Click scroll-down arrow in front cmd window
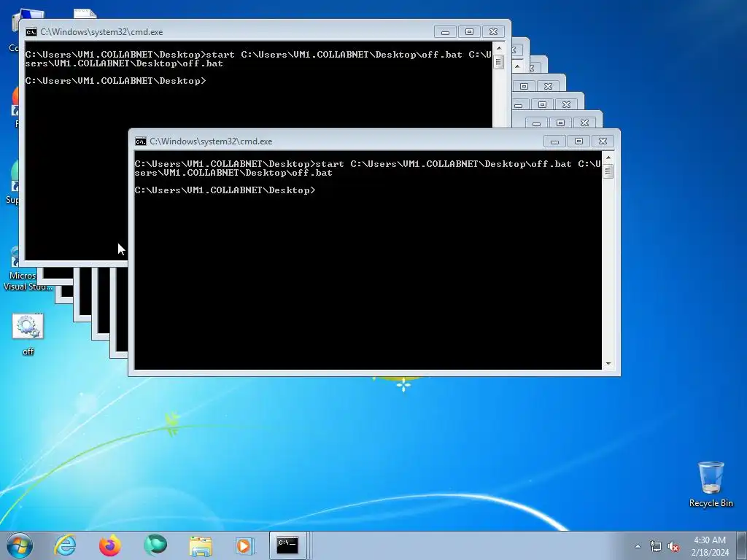This screenshot has height=560, width=747. click(608, 364)
